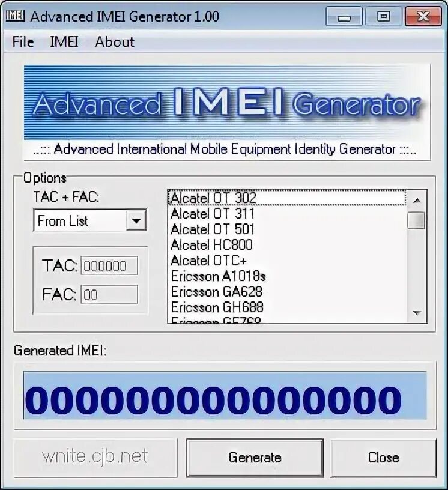Open the IMEI menu
This screenshot has height=490, width=448.
64,42
